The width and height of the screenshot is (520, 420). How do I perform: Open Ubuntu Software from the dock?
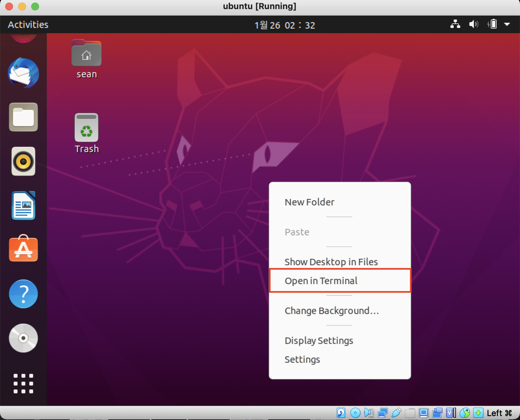point(23,248)
